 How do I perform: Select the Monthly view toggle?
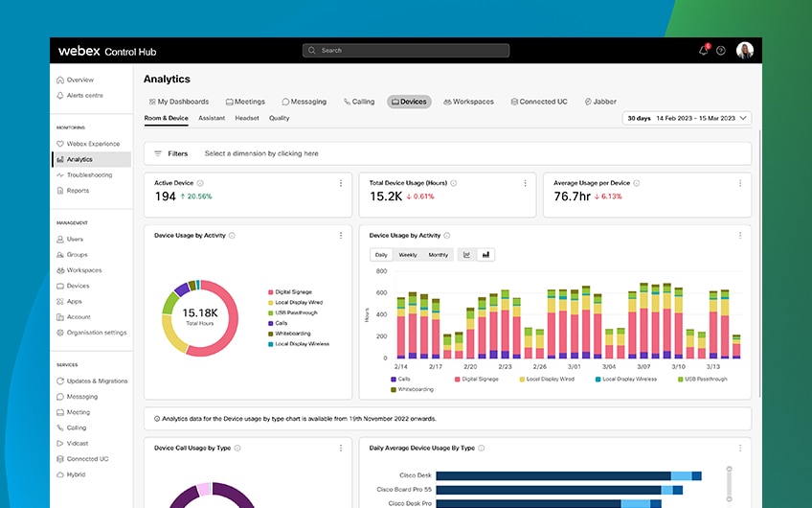pyautogui.click(x=439, y=255)
